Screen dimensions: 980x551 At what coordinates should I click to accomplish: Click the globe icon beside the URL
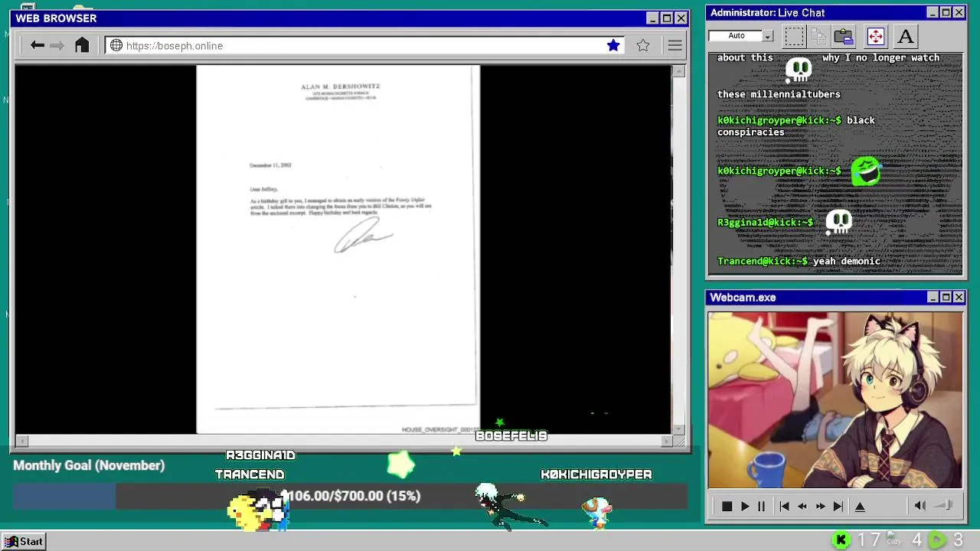point(116,45)
